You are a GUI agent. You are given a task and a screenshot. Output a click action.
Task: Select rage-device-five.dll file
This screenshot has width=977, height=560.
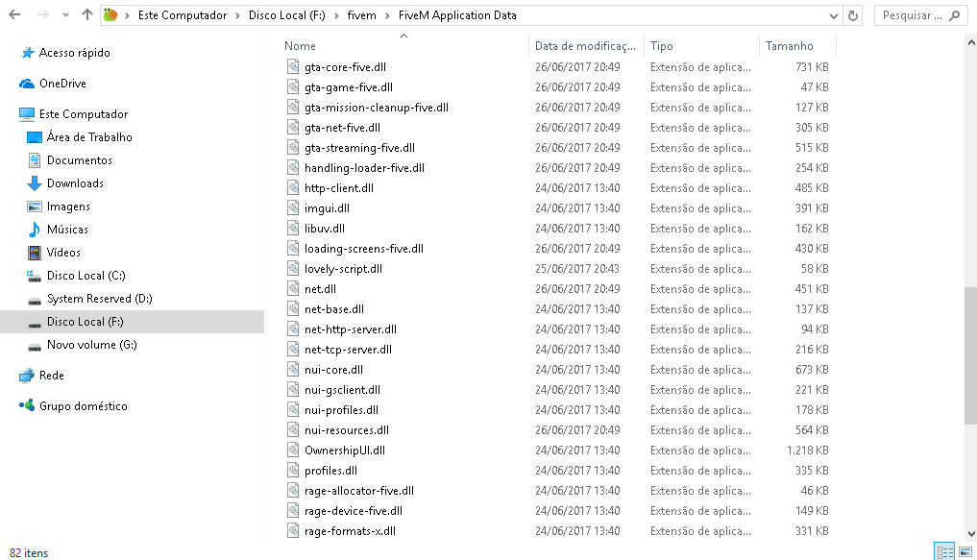pyautogui.click(x=354, y=511)
